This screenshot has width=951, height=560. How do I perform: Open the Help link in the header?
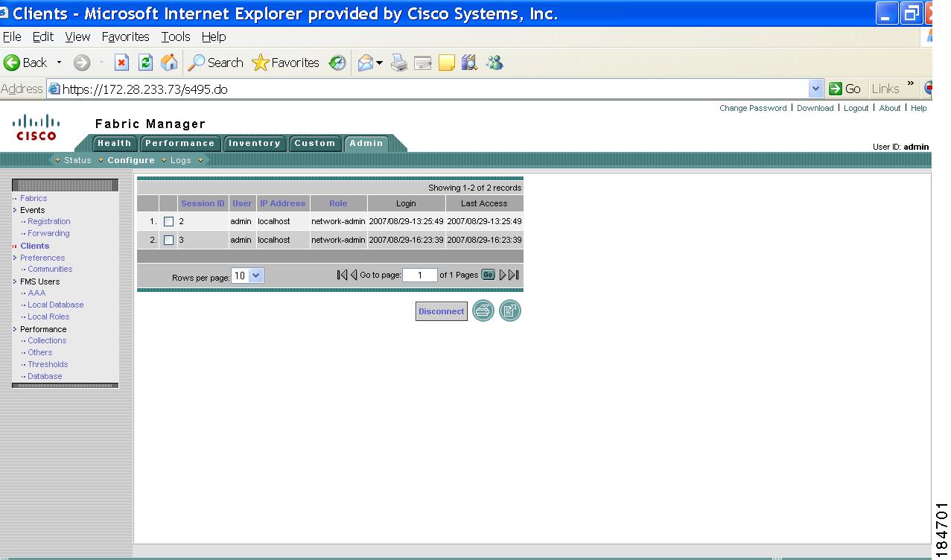click(x=919, y=108)
